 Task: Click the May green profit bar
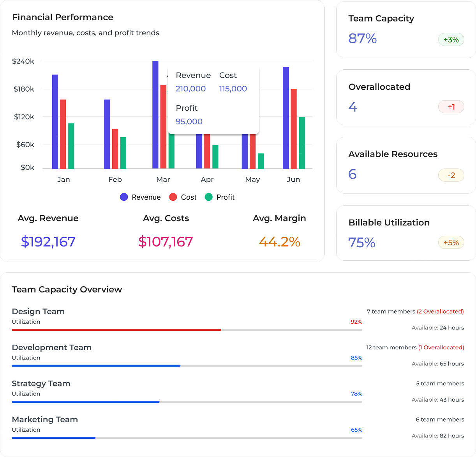pos(261,161)
